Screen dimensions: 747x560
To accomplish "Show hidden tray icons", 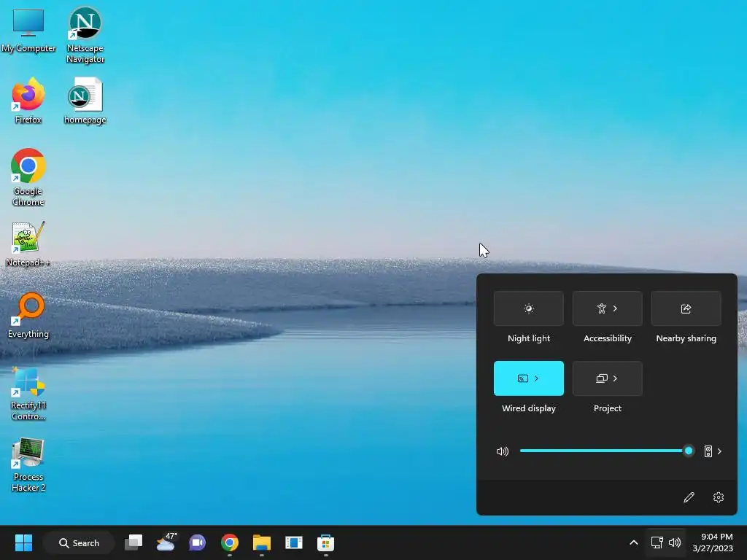I will coord(634,542).
